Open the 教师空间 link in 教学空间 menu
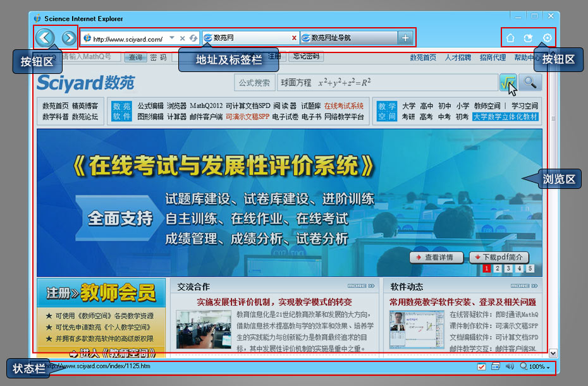588x386 pixels. pos(487,106)
